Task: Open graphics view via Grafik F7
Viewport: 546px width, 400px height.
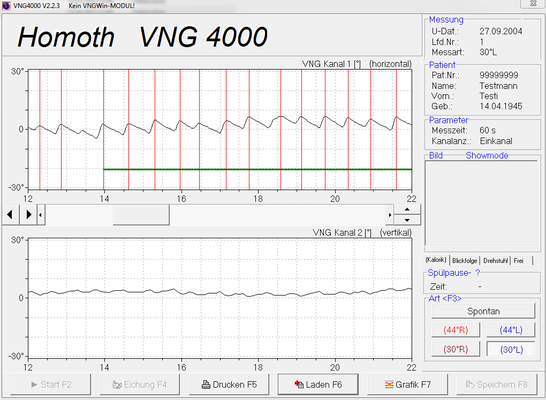Action: 407,384
